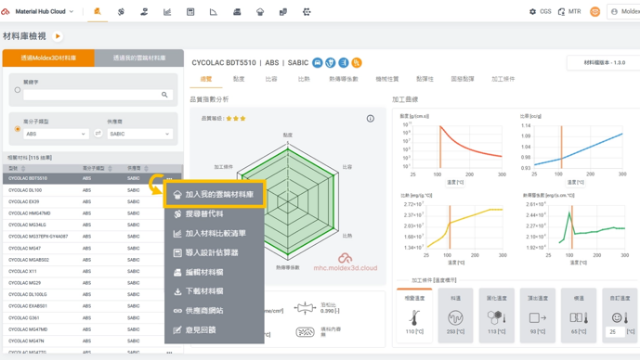Switch to the 熱傳導係數 tab
This screenshot has width=640, height=360.
344,79
